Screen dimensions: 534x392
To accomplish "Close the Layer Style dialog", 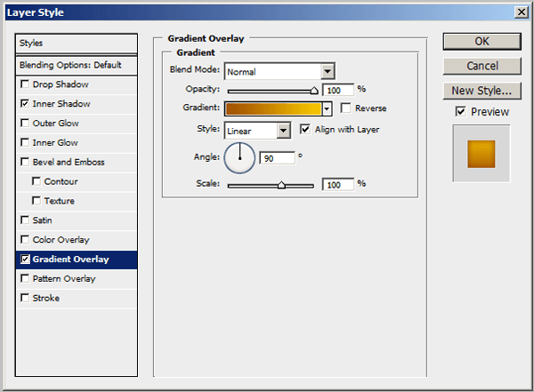I will pyautogui.click(x=521, y=12).
